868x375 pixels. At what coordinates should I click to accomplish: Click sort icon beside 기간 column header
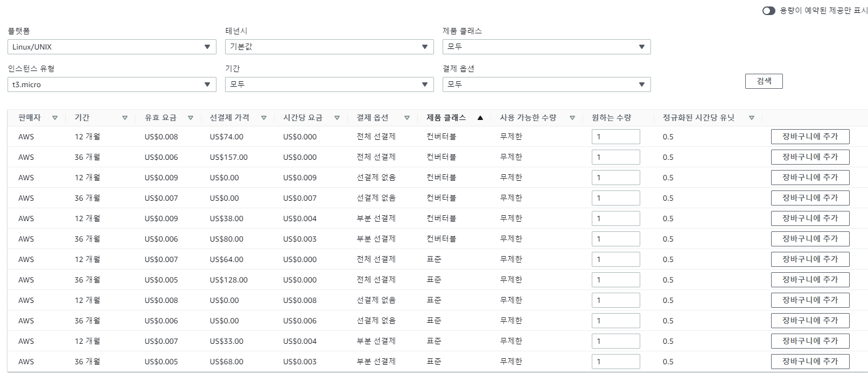point(125,118)
